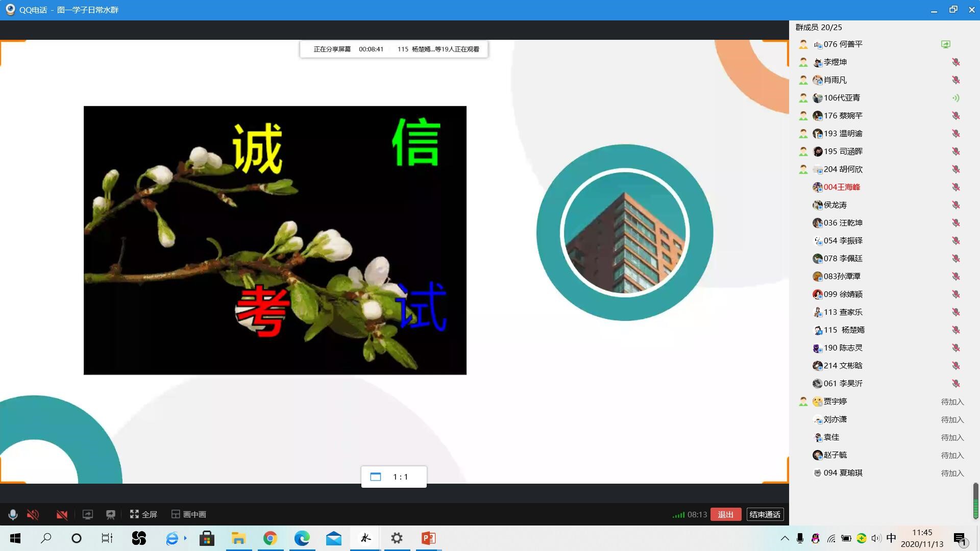This screenshot has width=980, height=551.
Task: Click 176 蔡婉芊's muted mic icon
Action: (x=955, y=116)
